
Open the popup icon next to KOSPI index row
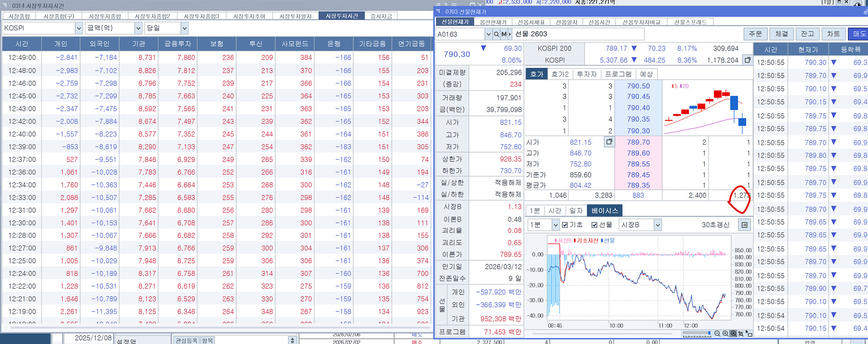(x=747, y=60)
